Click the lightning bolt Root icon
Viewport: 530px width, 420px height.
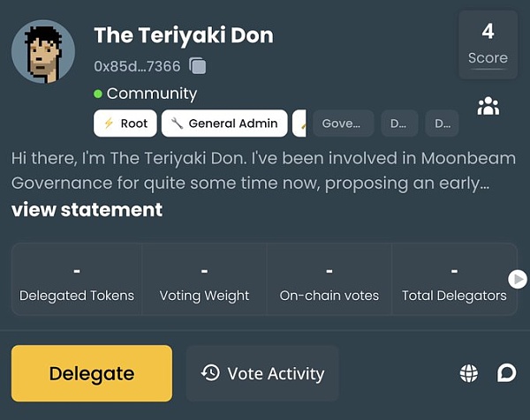coord(109,124)
